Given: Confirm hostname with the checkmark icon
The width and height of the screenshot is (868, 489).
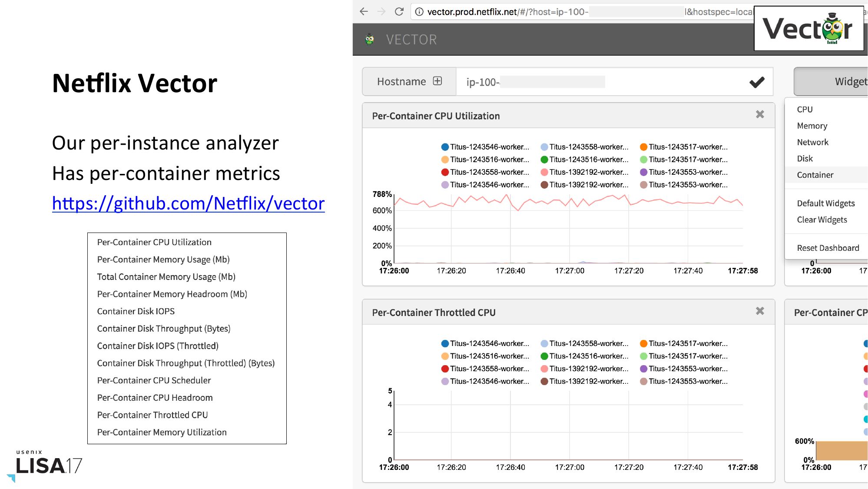Looking at the screenshot, I should (x=757, y=82).
